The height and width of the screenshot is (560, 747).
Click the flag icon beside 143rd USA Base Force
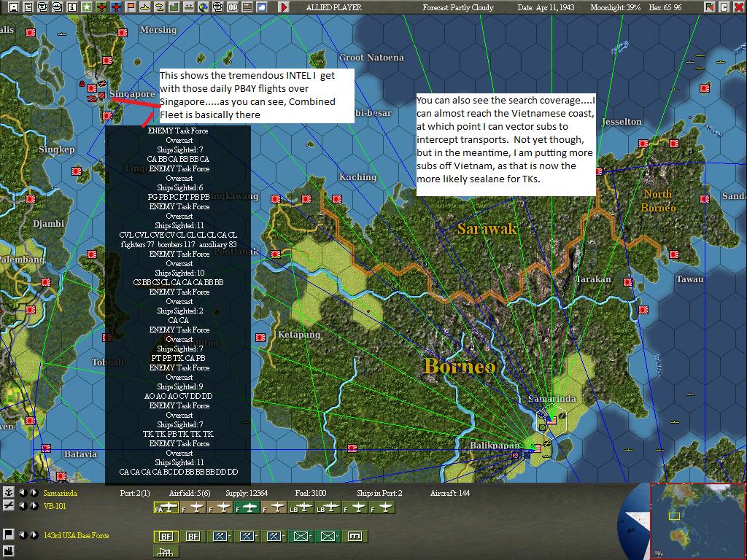8,534
